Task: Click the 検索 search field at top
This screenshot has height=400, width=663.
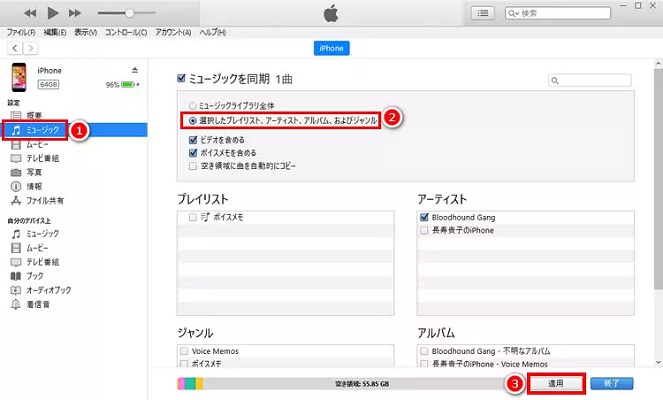Action: click(x=558, y=13)
